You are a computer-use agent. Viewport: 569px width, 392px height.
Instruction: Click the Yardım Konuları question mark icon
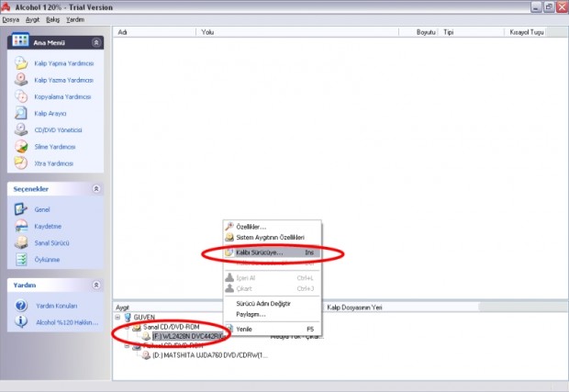(21, 306)
